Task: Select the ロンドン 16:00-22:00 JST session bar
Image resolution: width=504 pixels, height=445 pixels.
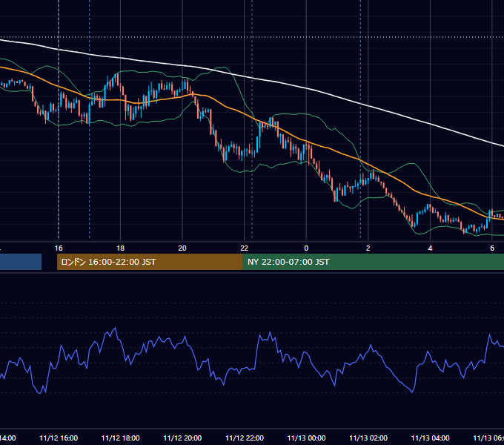Action: (x=150, y=262)
